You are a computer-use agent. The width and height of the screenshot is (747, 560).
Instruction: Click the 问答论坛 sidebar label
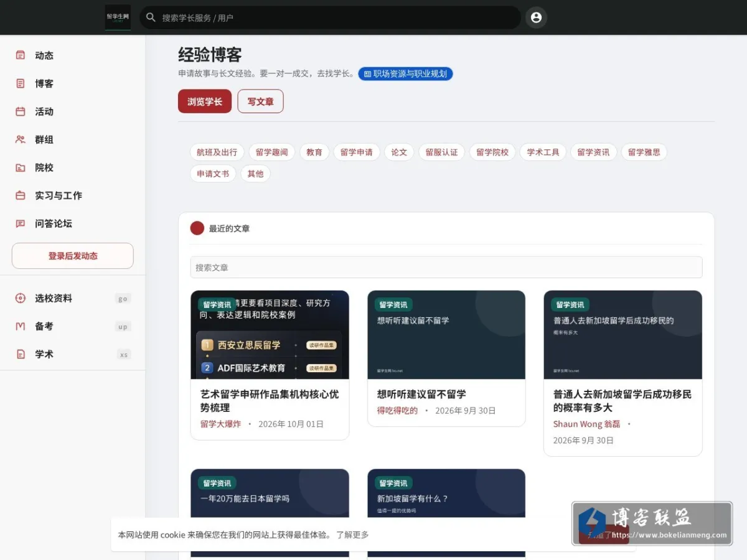(x=54, y=223)
